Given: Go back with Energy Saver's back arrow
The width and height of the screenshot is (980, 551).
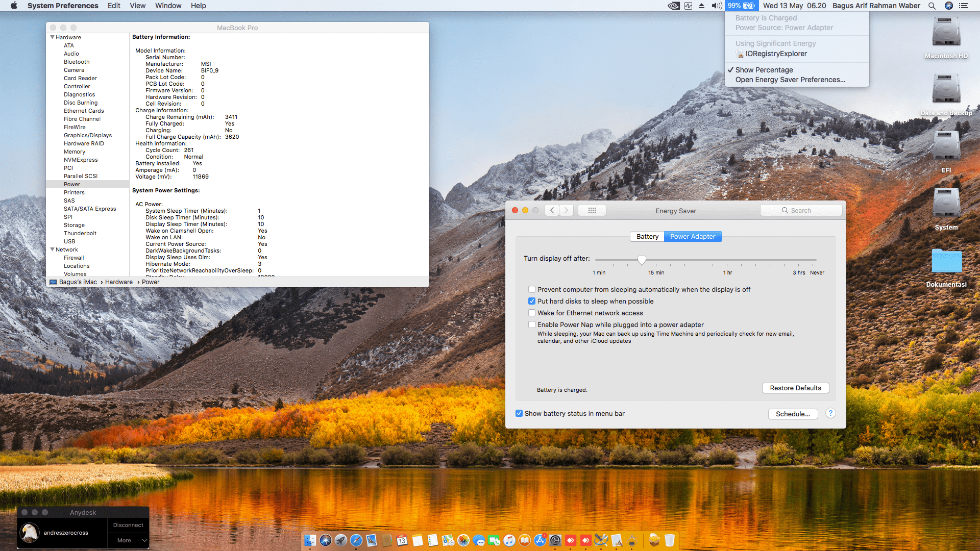Looking at the screenshot, I should 552,210.
